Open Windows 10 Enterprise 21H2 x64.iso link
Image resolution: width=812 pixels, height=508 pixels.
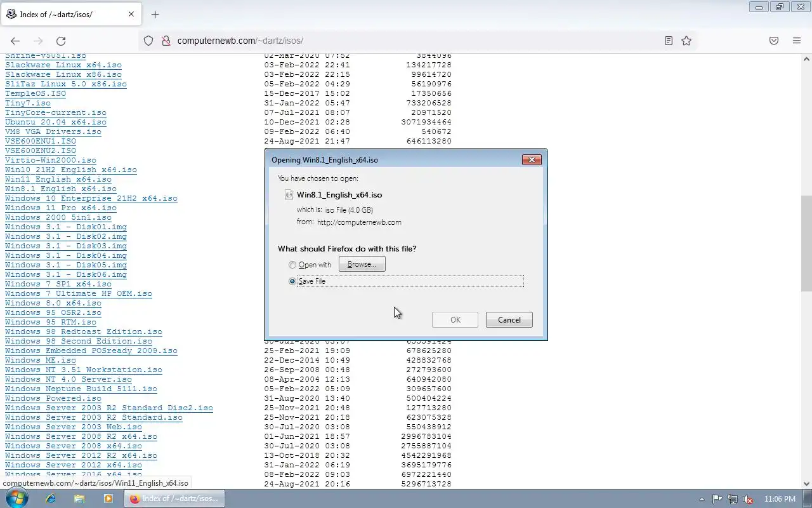point(91,198)
